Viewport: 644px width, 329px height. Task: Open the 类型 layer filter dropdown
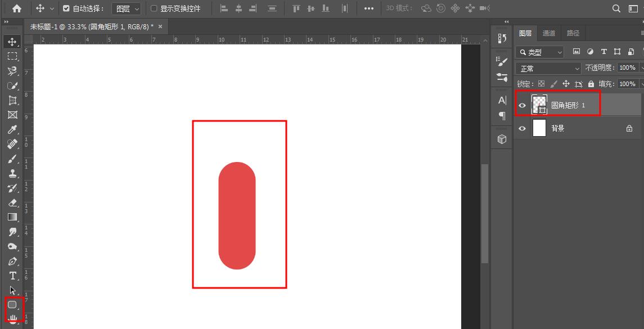pyautogui.click(x=539, y=52)
